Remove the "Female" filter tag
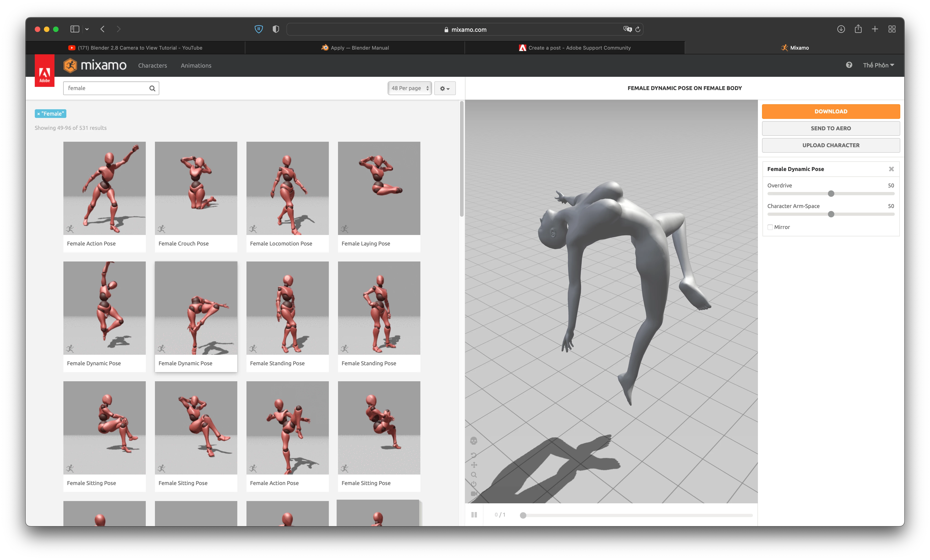The image size is (930, 560). click(38, 114)
